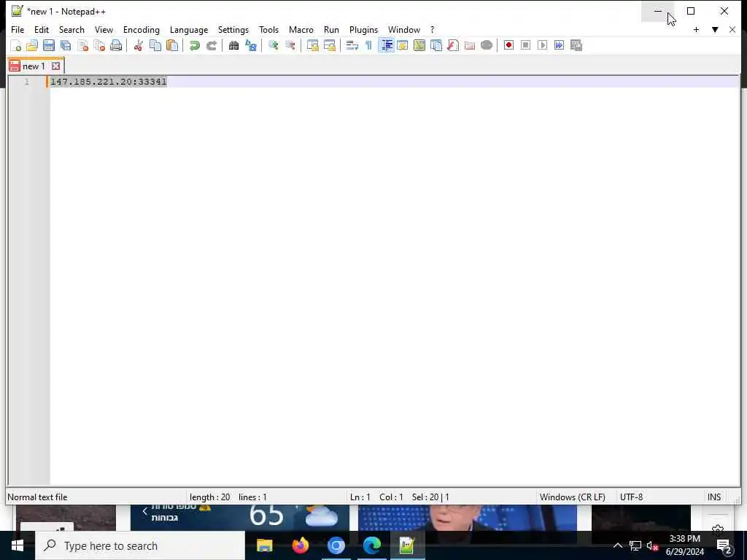The height and width of the screenshot is (560, 747).
Task: Open the Window menu
Action: (x=404, y=29)
